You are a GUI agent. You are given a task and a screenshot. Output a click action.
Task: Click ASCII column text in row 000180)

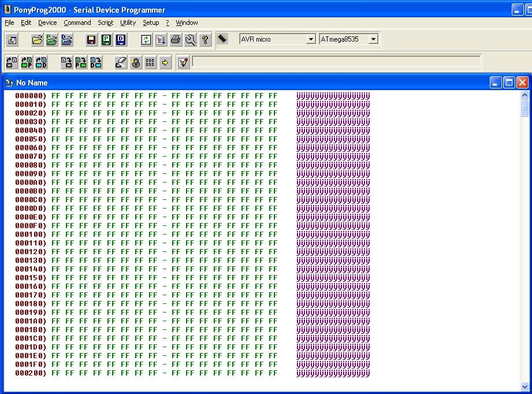pyautogui.click(x=333, y=304)
